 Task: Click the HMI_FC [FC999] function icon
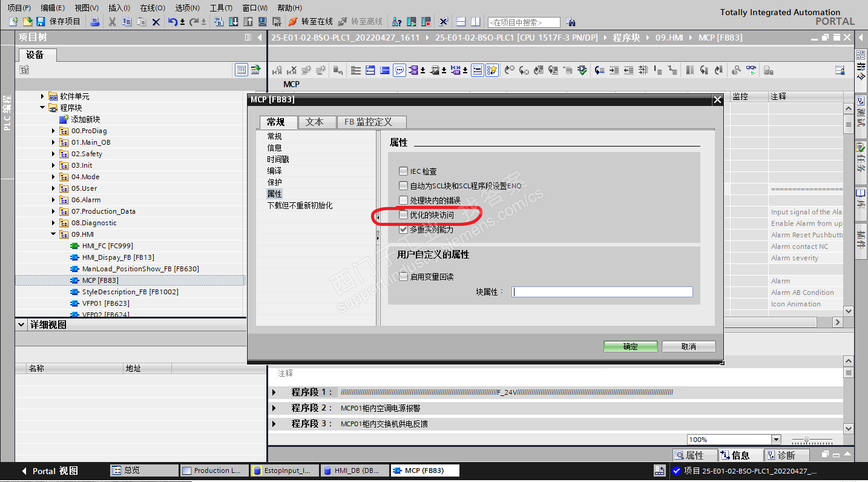tap(74, 246)
